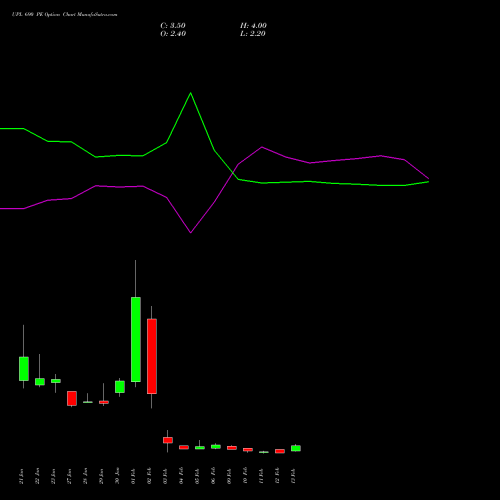Click the UPL 600 PE chart title
Screen dimensions: 500x500
click(x=64, y=15)
